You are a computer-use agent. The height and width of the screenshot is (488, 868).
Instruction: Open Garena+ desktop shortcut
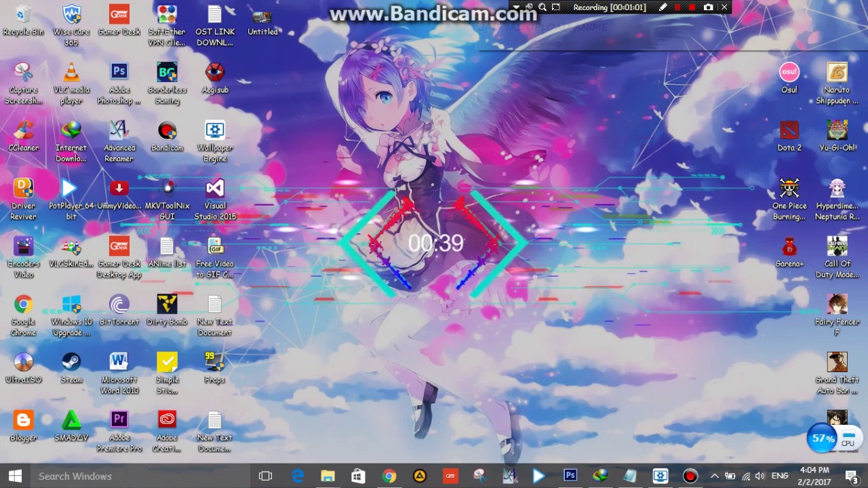tap(789, 252)
